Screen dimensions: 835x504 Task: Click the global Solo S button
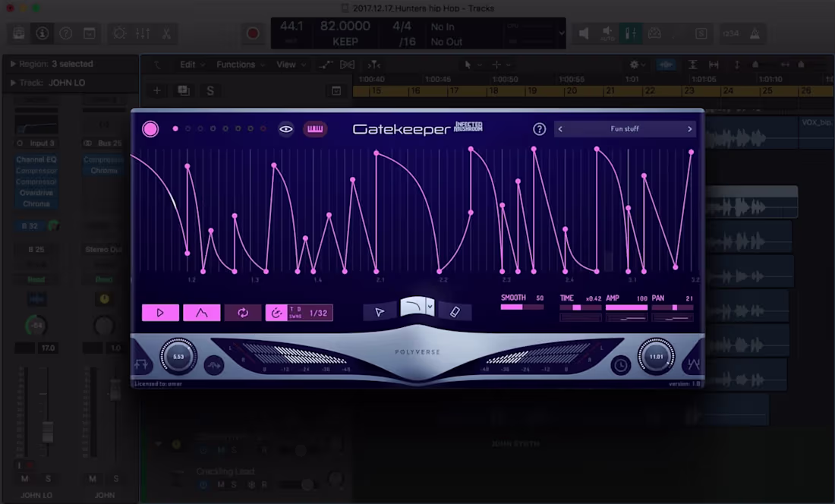coord(210,90)
